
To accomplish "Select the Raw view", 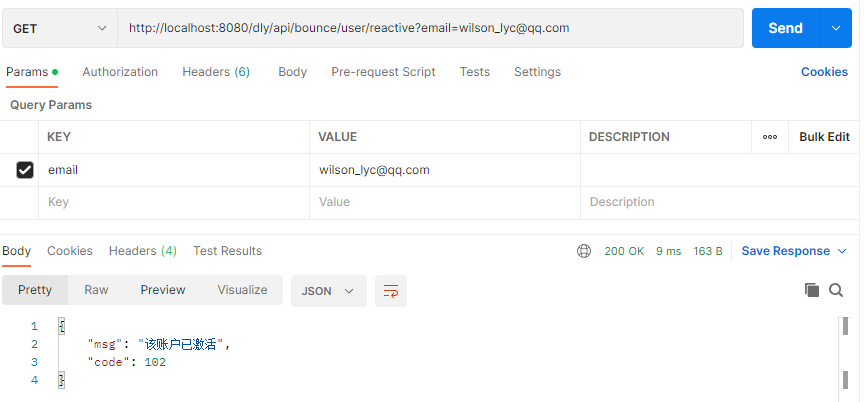I will coord(96,290).
